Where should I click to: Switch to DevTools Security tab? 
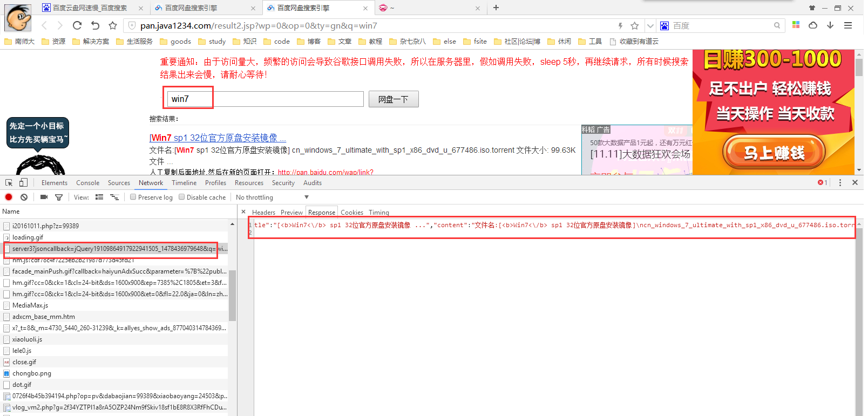pos(283,183)
